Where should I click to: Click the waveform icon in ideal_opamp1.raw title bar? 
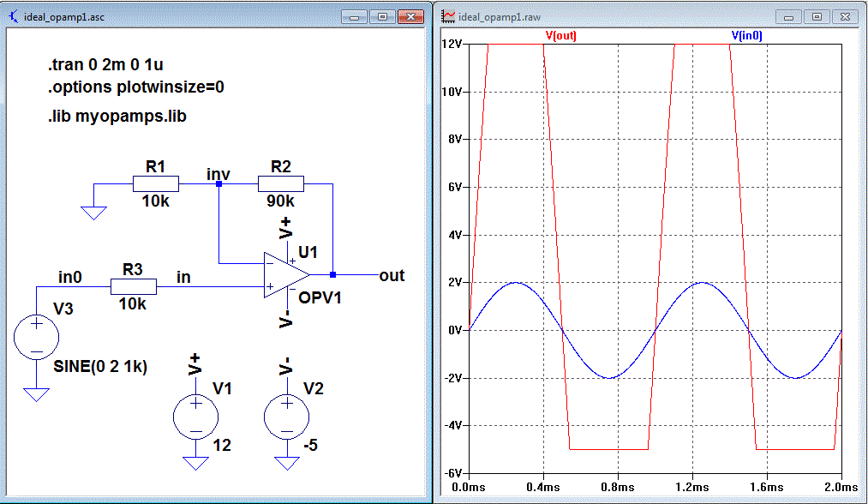coord(448,16)
